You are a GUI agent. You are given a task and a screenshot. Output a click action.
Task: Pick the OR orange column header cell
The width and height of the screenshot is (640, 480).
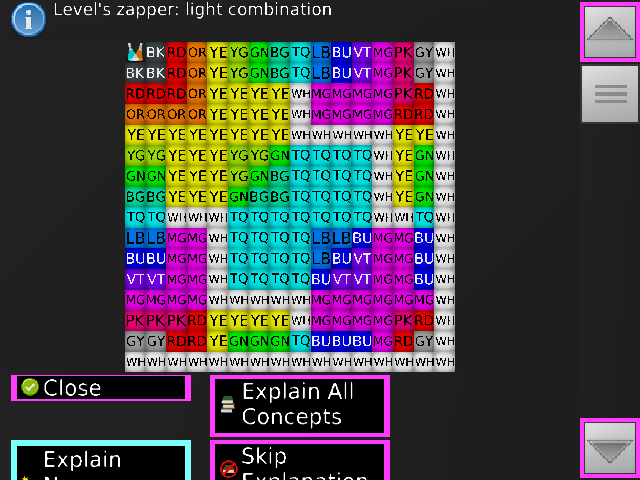[197, 51]
